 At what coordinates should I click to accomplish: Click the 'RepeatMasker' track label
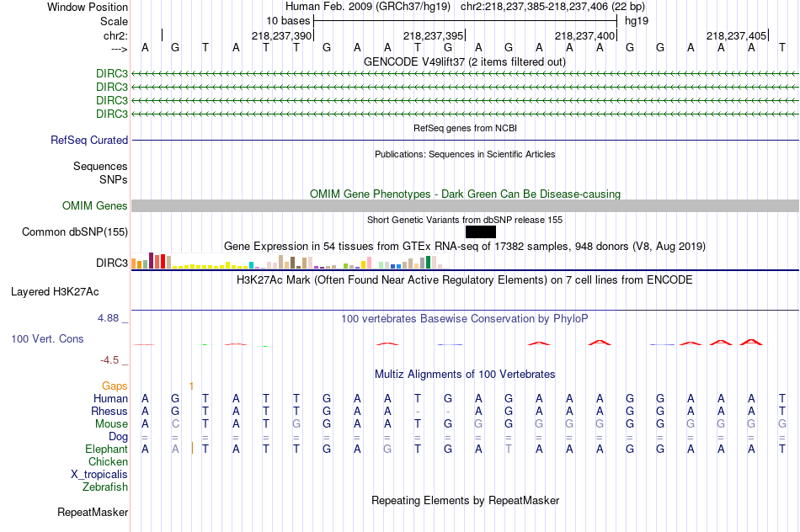[x=93, y=512]
